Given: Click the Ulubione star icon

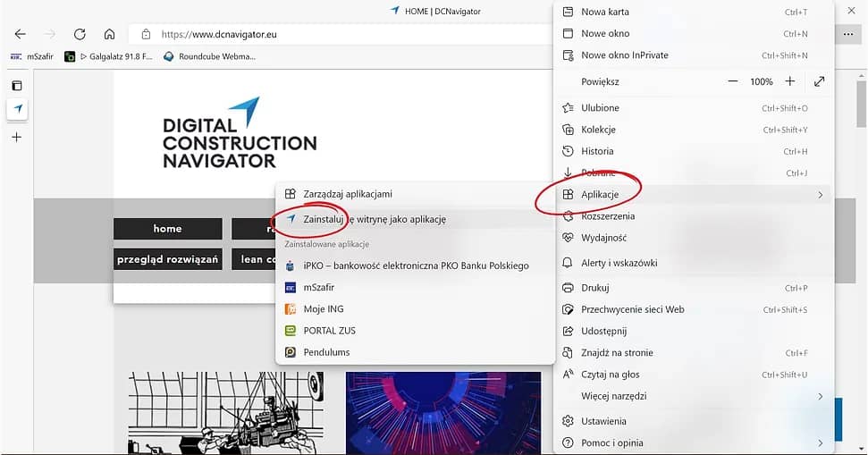Looking at the screenshot, I should 568,108.
